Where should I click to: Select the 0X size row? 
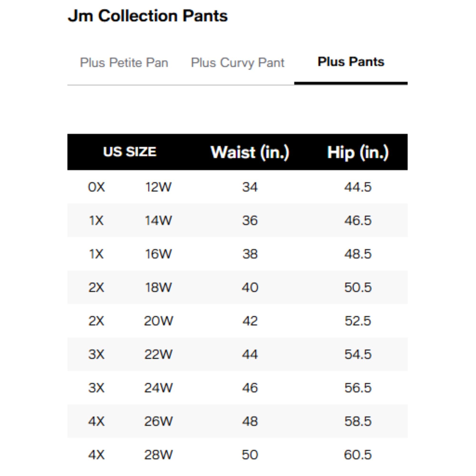[96, 187]
